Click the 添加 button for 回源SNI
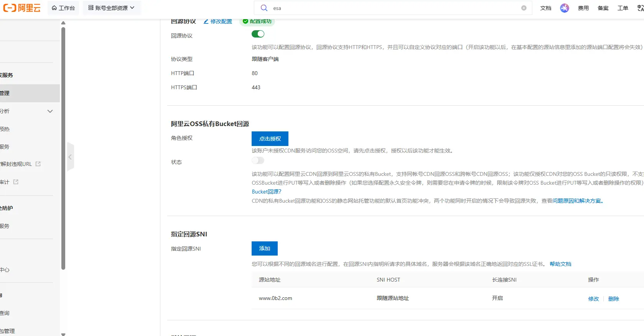The height and width of the screenshot is (336, 644). click(x=265, y=248)
